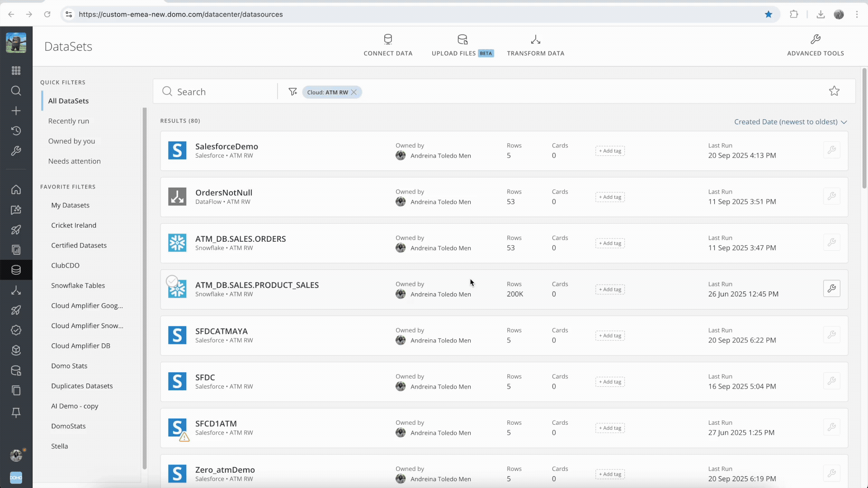868x488 pixels.
Task: Add tag to SalesforceDemo dataset
Action: [610, 151]
